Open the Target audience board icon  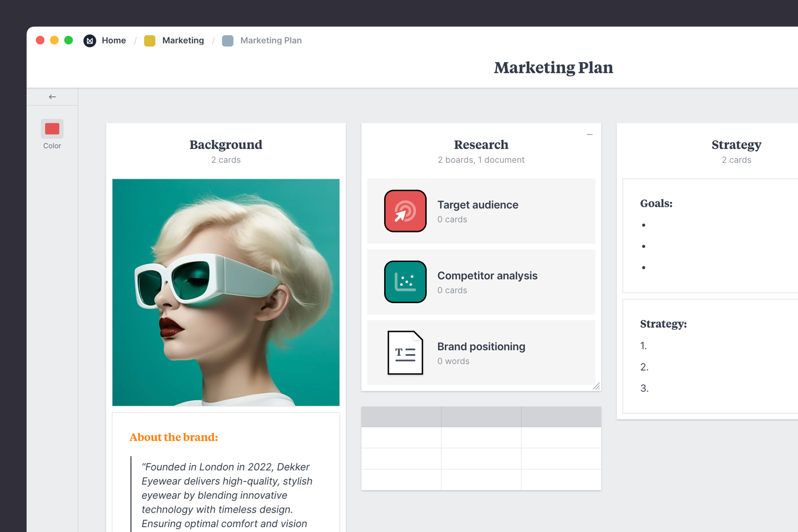coord(405,211)
